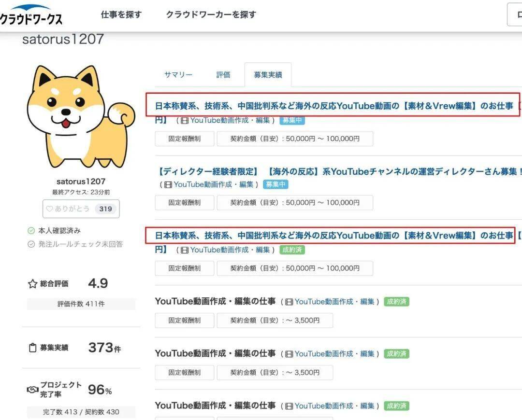Image resolution: width=522 pixels, height=420 pixels.
Task: Click the clipboard icon beside 募集実績 stat
Action: [x=33, y=348]
